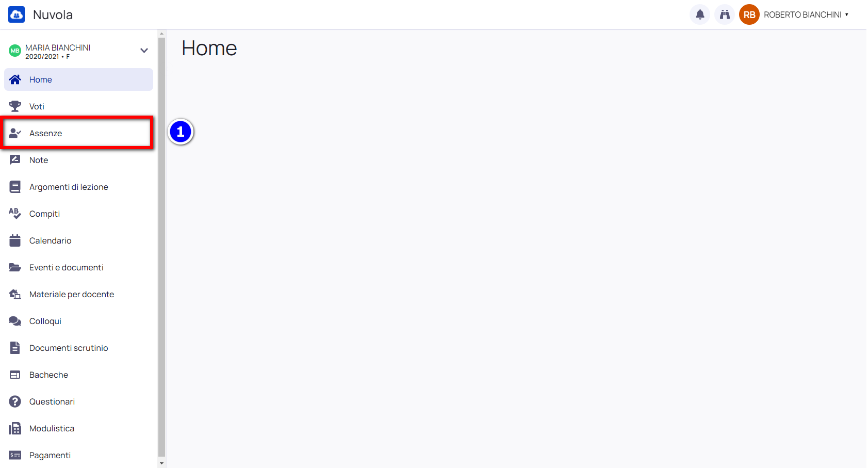Click the sidebar scrollbar down arrow
This screenshot has width=868, height=468.
click(x=161, y=463)
